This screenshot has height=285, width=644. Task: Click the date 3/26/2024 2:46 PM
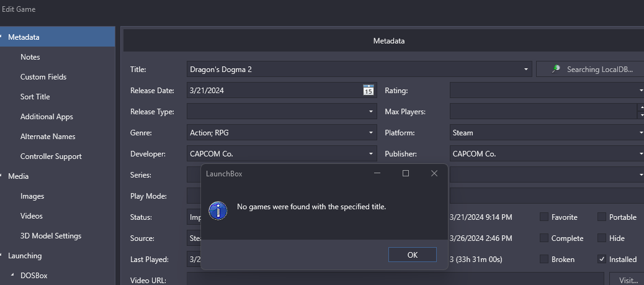pos(481,238)
